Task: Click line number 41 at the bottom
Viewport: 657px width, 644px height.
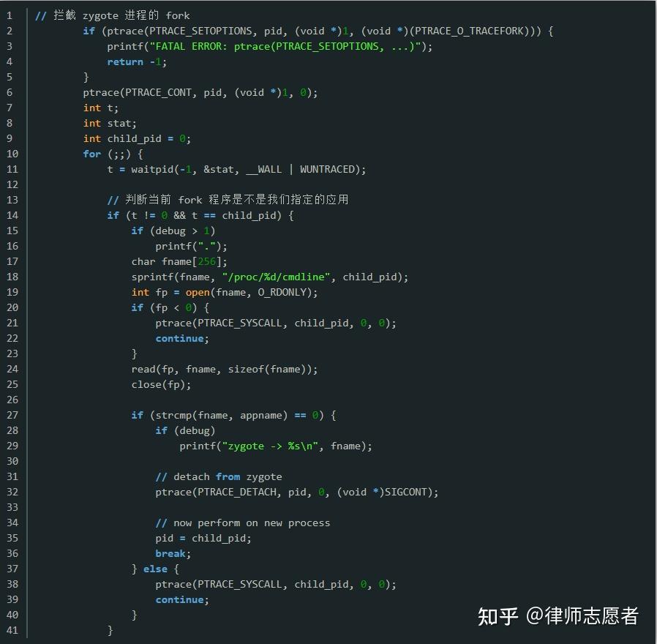Action: pyautogui.click(x=12, y=630)
